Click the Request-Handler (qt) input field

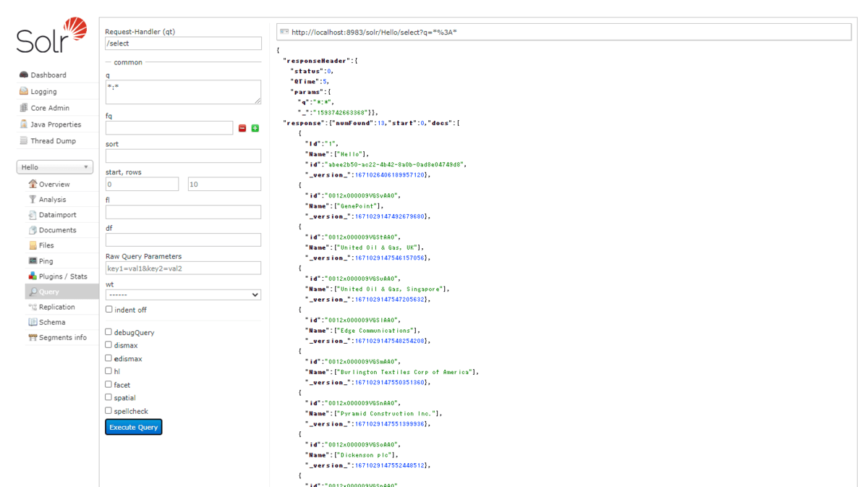183,43
